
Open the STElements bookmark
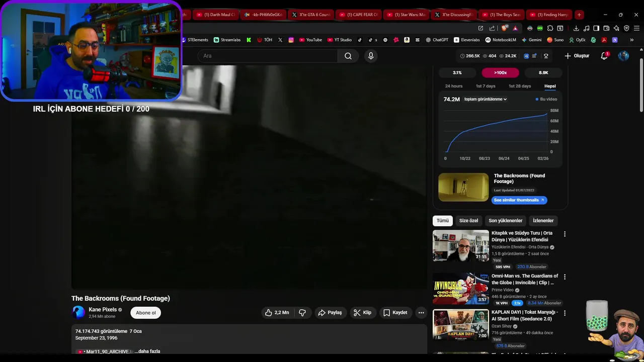coord(195,40)
